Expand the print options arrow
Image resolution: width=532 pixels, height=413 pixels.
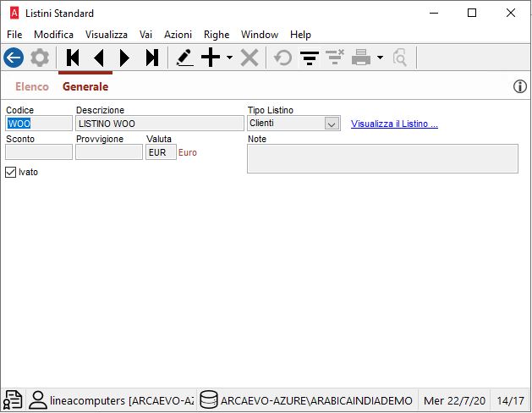pyautogui.click(x=380, y=58)
